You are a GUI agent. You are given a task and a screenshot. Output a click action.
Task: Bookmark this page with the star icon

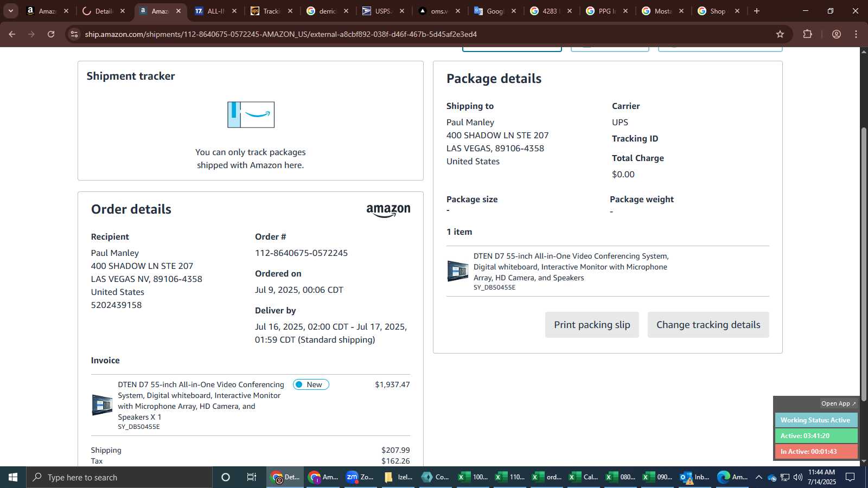(780, 34)
